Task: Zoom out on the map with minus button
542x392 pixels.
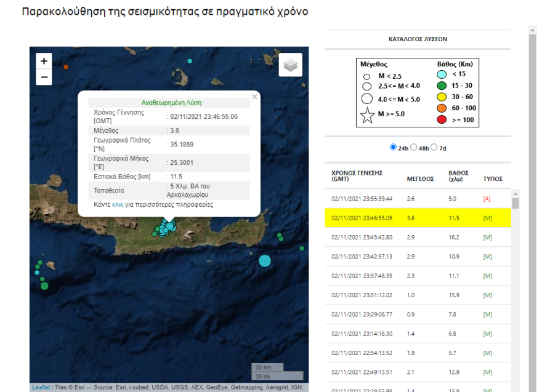Action: pyautogui.click(x=43, y=77)
